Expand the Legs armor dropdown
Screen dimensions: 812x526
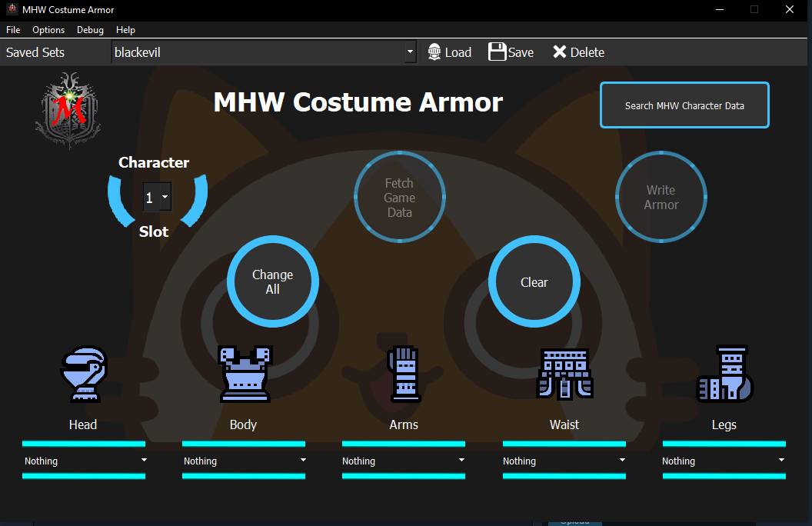[x=781, y=460]
